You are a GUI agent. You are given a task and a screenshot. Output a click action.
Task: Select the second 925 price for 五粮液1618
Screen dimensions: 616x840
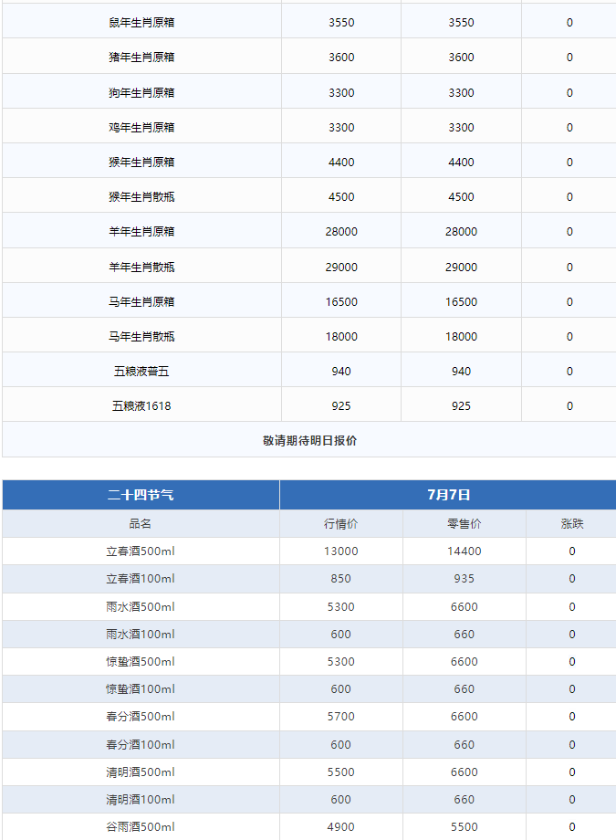tap(461, 406)
